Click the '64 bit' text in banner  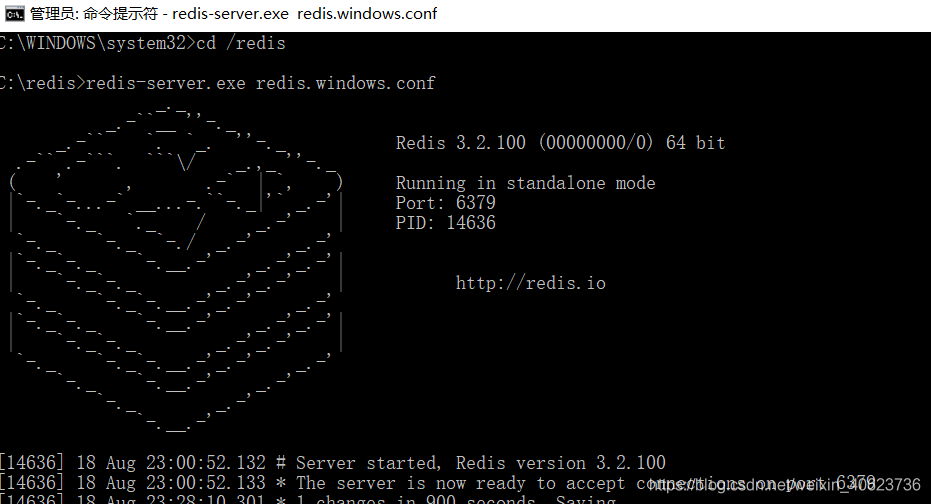tap(695, 143)
